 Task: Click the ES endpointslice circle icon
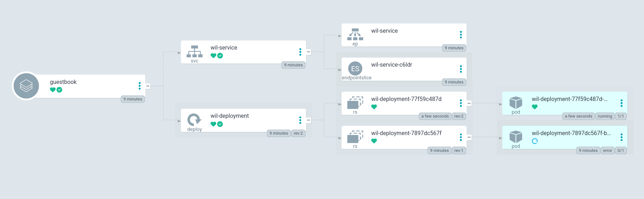tap(355, 68)
